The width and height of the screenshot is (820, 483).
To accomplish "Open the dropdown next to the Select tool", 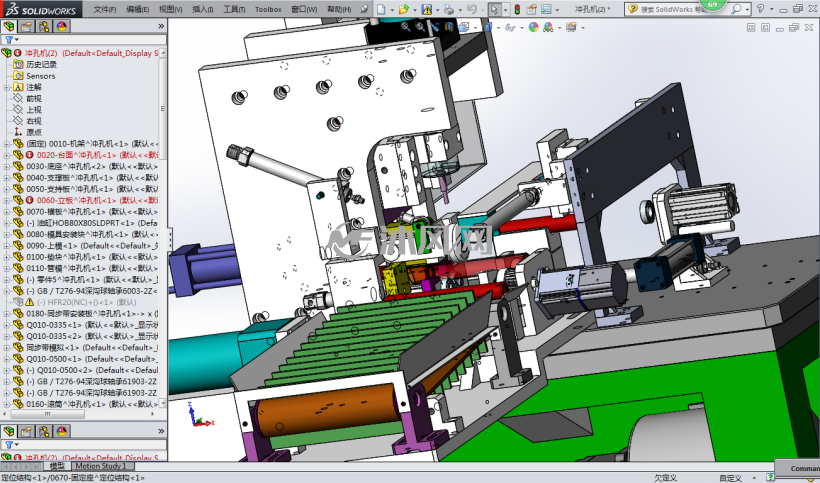I will tap(506, 9).
